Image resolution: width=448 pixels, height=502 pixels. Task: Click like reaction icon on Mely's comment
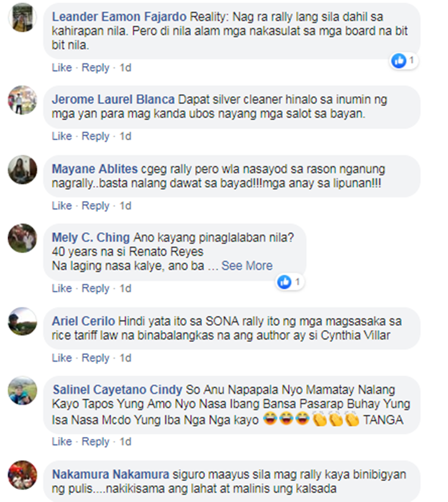[284, 282]
